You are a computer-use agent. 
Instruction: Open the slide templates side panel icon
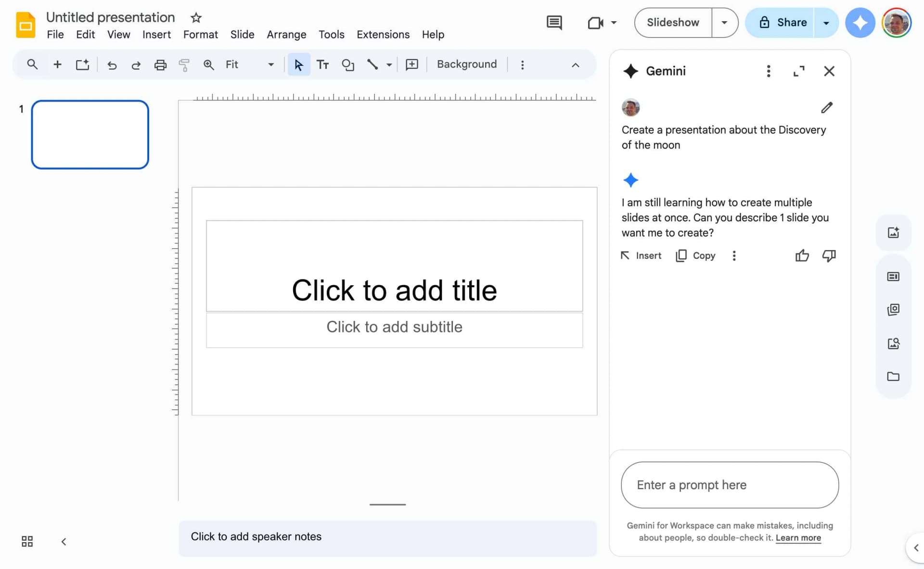[x=893, y=277]
